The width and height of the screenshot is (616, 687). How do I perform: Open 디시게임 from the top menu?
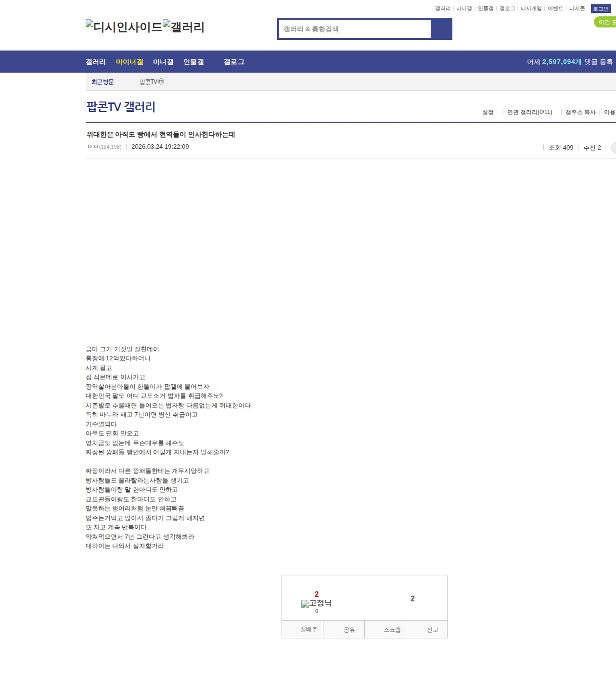531,8
